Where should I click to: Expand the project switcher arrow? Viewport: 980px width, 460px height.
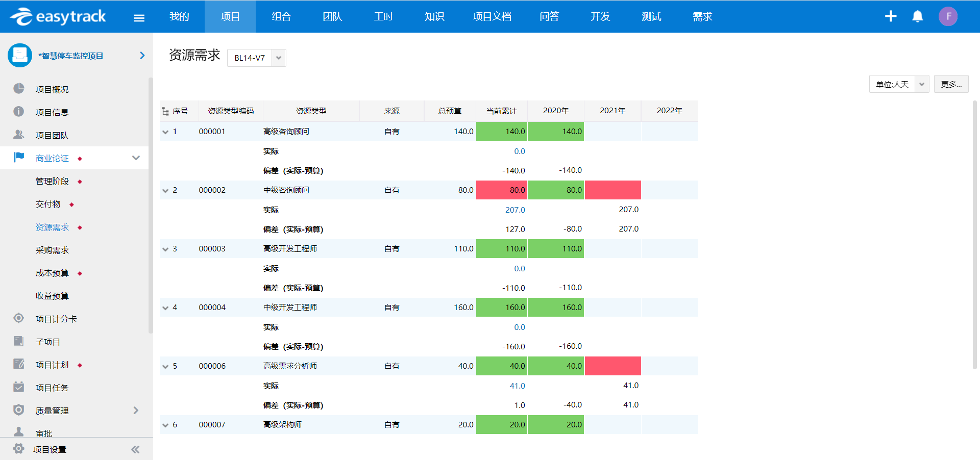[x=142, y=55]
